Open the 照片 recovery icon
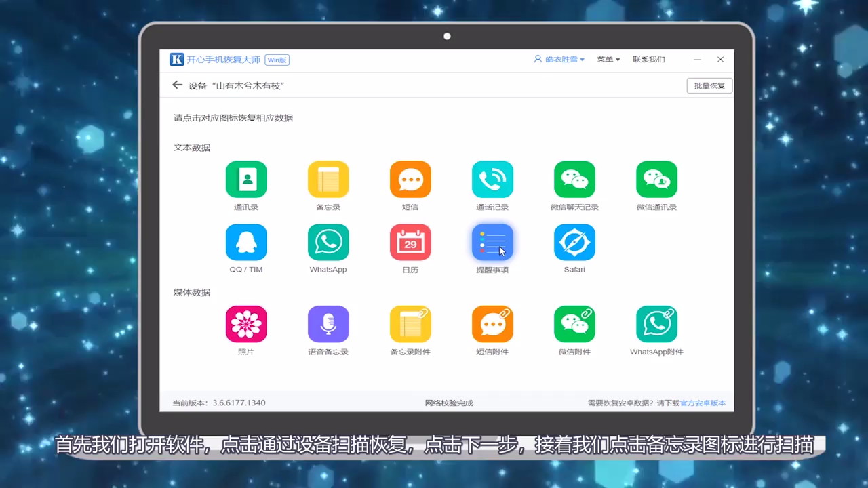This screenshot has width=868, height=488. pyautogui.click(x=246, y=323)
